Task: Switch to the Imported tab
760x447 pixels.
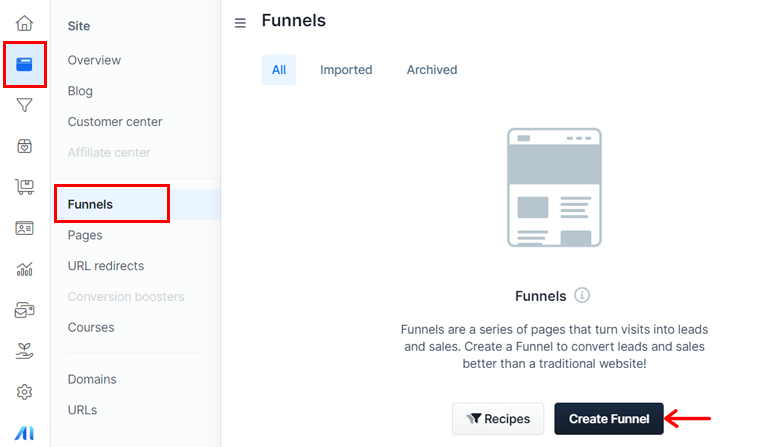Action: pos(346,70)
